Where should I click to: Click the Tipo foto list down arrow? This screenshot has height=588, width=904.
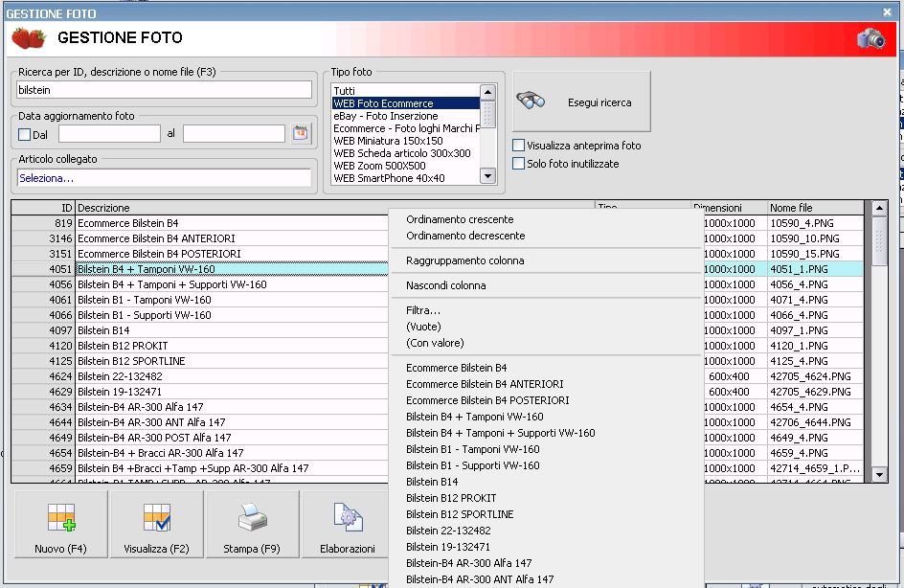(x=487, y=176)
